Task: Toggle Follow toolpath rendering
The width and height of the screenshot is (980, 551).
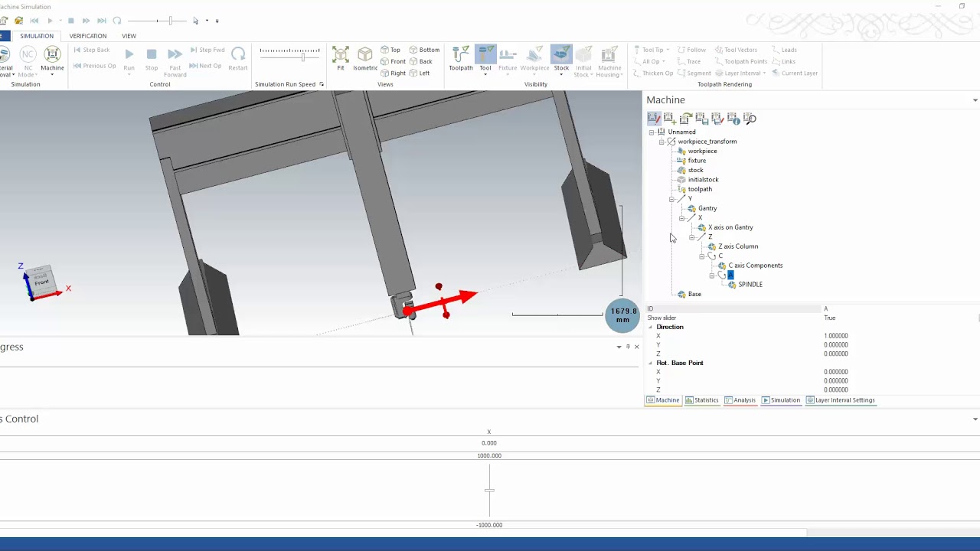Action: (x=691, y=50)
